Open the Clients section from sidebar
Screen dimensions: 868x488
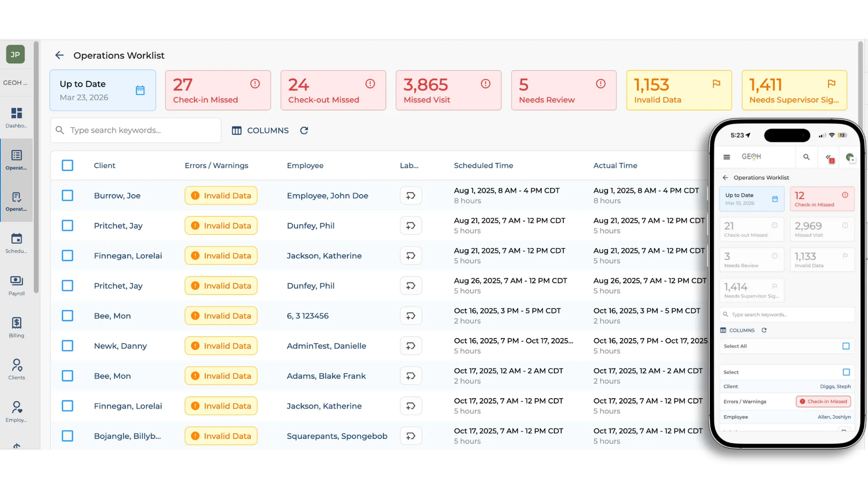(16, 368)
